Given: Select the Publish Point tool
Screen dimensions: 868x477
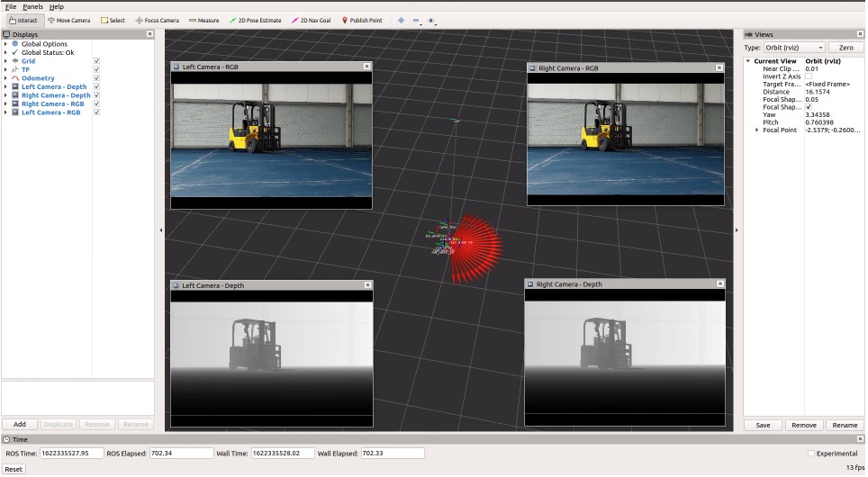Looking at the screenshot, I should 362,21.
